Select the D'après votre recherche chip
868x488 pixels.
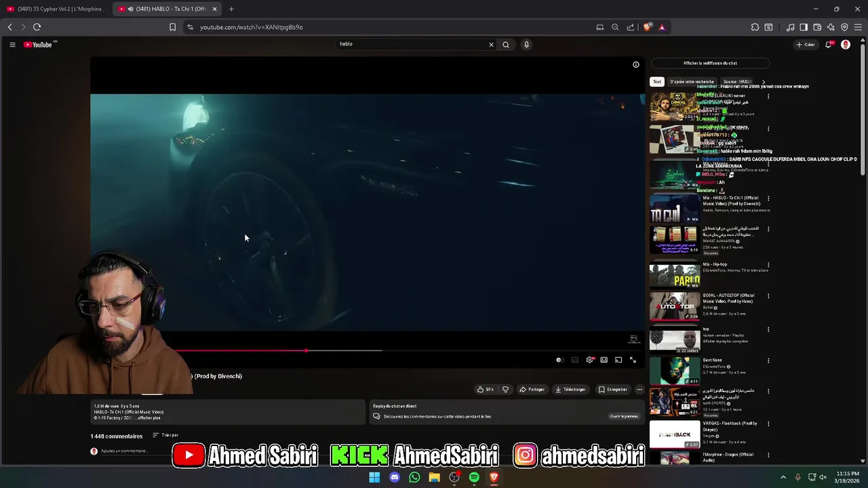[692, 82]
